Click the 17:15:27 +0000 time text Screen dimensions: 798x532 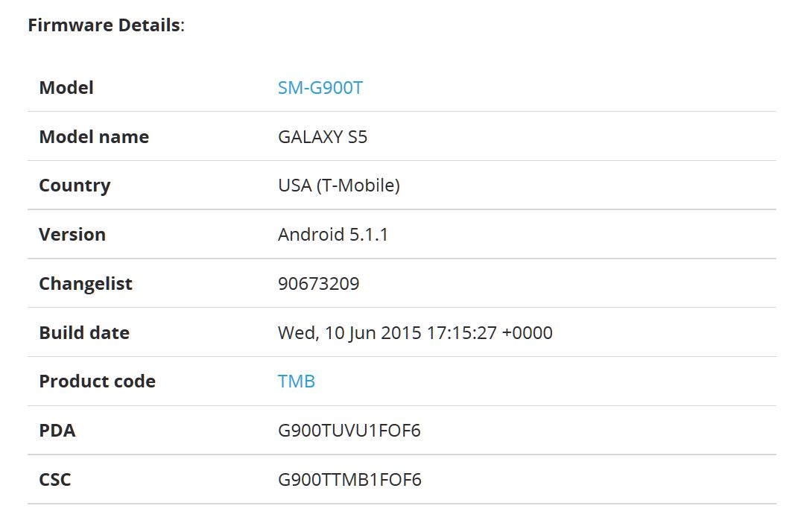[490, 333]
